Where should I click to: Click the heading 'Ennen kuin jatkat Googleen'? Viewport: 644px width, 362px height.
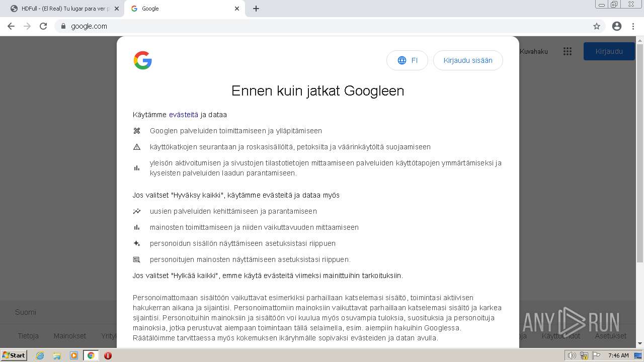317,90
